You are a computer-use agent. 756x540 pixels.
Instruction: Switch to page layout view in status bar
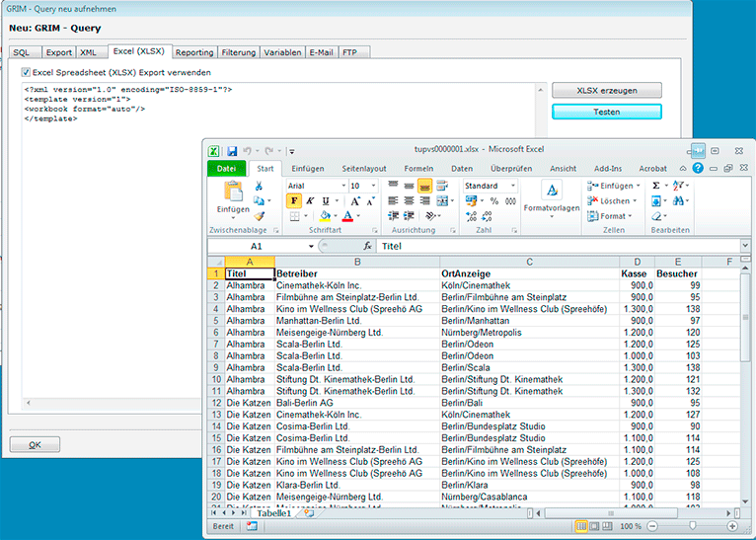pyautogui.click(x=596, y=527)
